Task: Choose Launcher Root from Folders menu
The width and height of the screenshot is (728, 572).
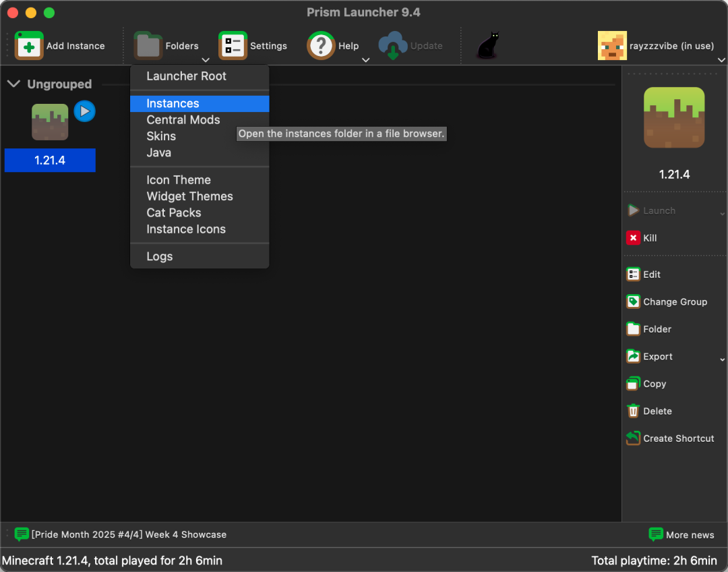Action: pyautogui.click(x=200, y=76)
